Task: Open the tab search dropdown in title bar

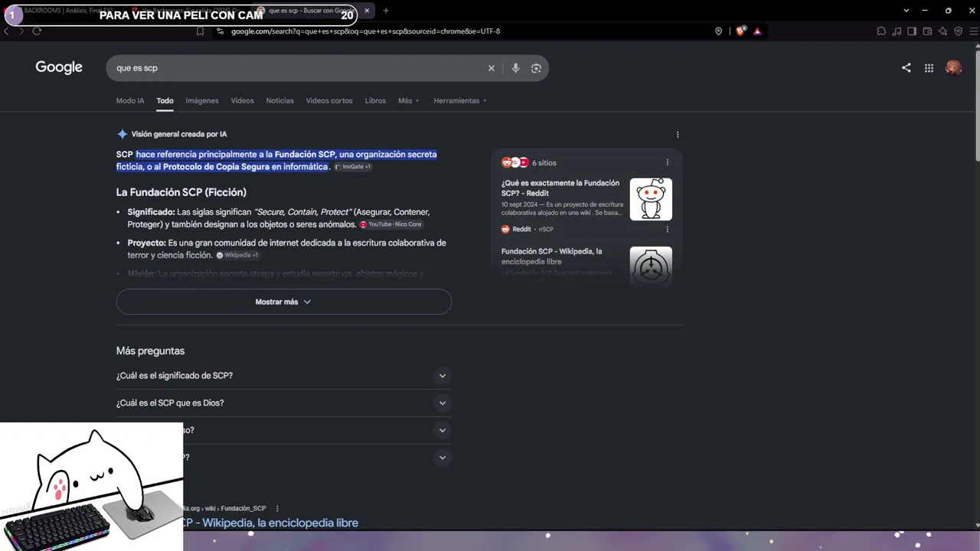Action: coord(906,11)
